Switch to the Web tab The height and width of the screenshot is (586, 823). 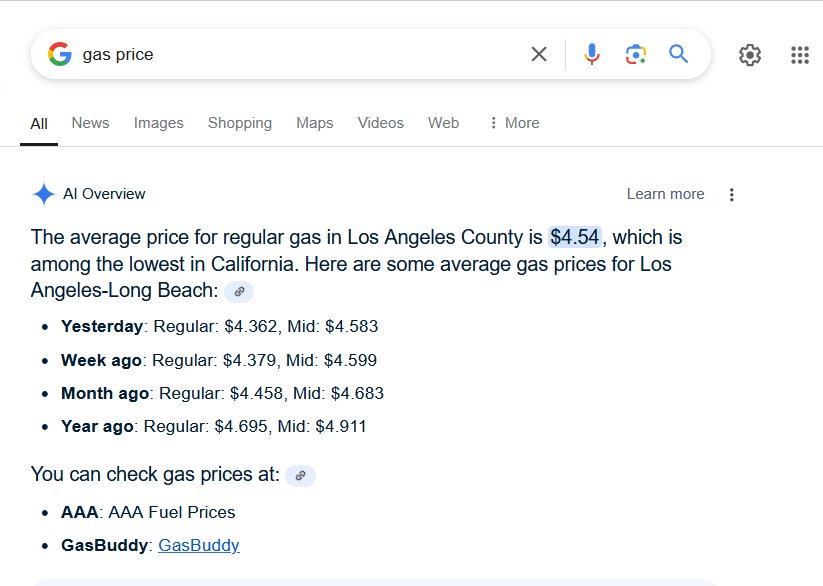pos(444,123)
